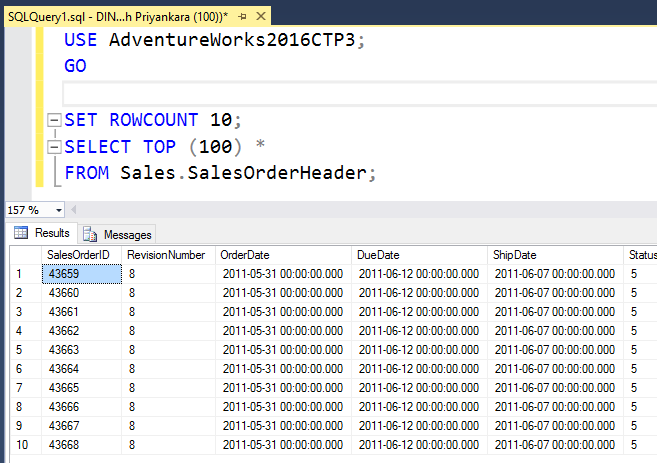This screenshot has height=463, width=657.
Task: Click the TOP keyword in query
Action: (159, 147)
